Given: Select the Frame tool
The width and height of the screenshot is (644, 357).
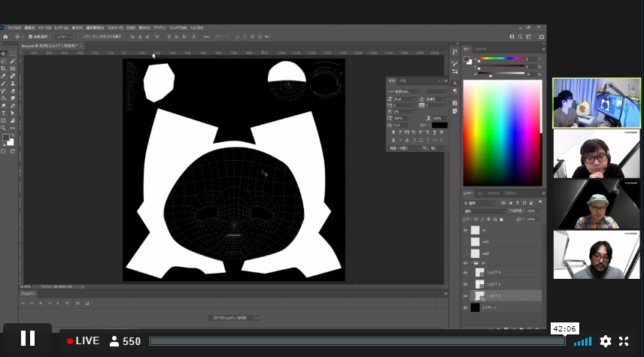Looking at the screenshot, I should tap(13, 68).
